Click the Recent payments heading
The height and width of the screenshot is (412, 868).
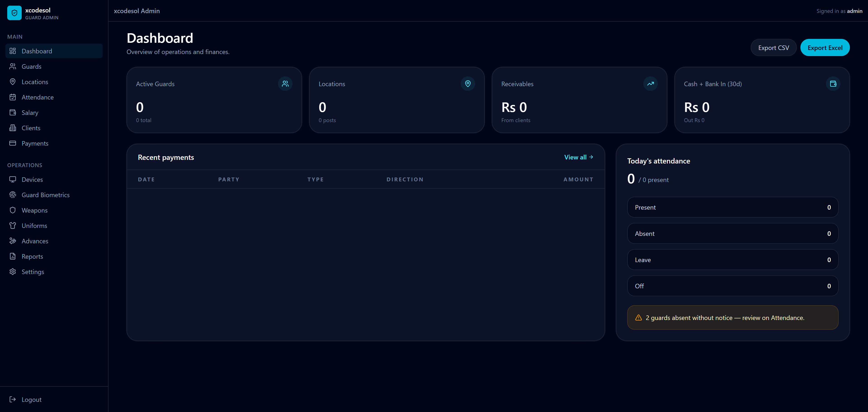click(166, 157)
